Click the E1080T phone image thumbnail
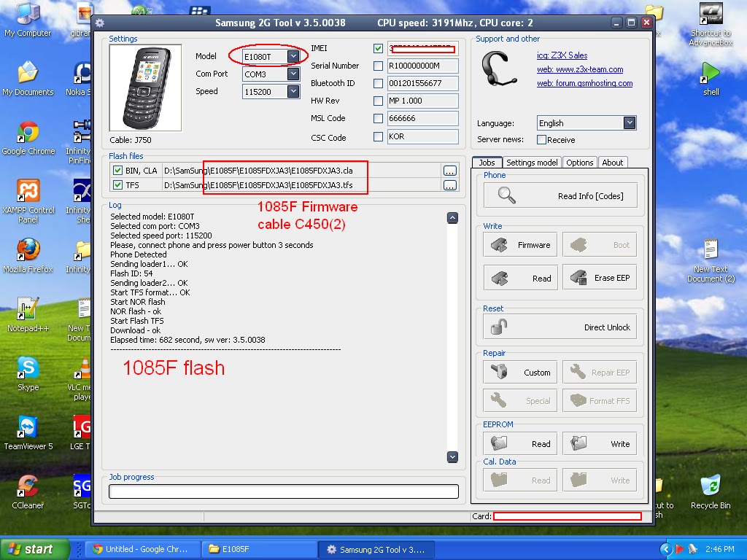This screenshot has width=747, height=560. (x=145, y=88)
